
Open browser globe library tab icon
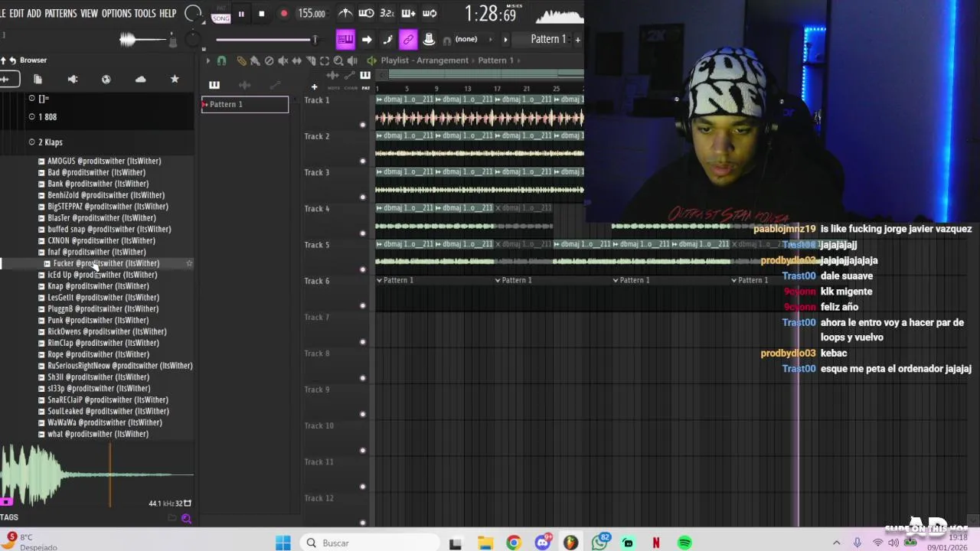(106, 79)
